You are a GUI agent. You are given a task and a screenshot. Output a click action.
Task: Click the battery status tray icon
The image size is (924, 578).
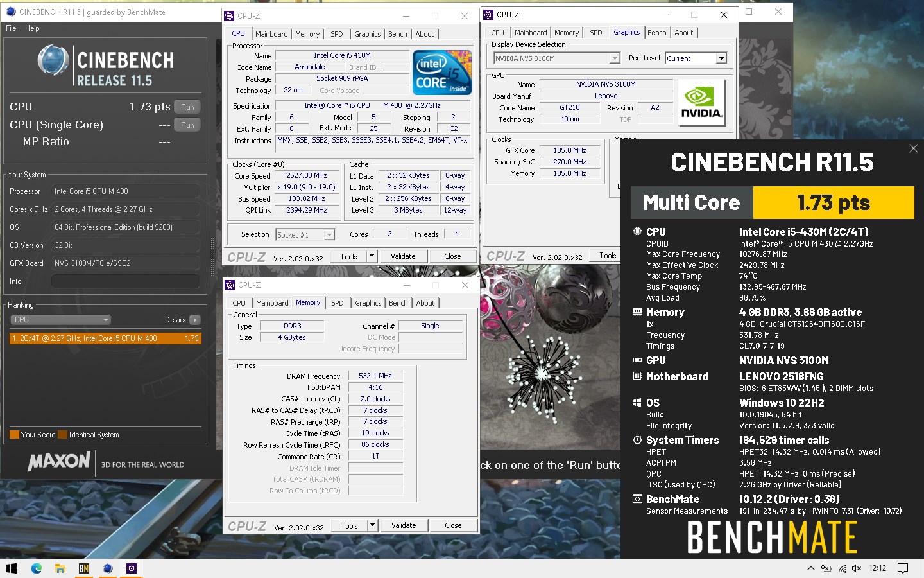(x=826, y=568)
